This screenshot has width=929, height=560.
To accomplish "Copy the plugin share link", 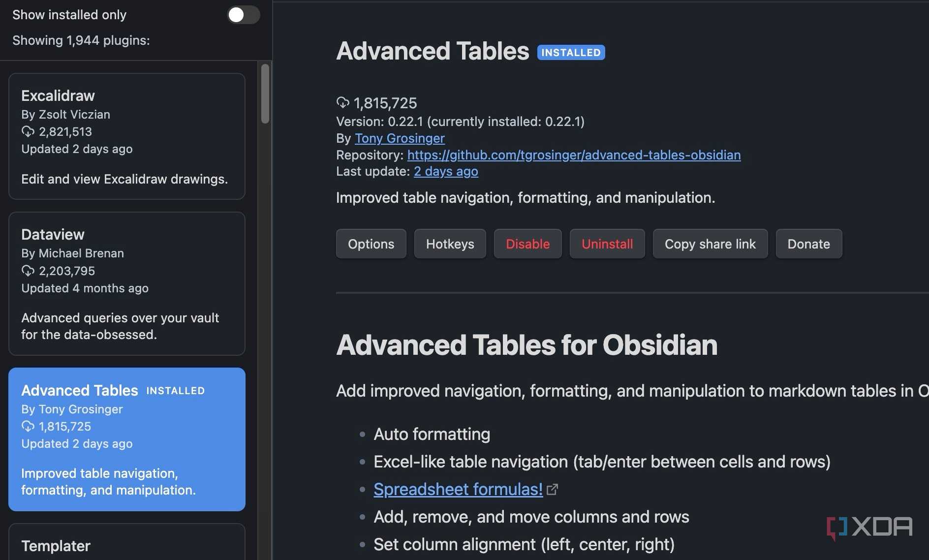I will point(710,244).
